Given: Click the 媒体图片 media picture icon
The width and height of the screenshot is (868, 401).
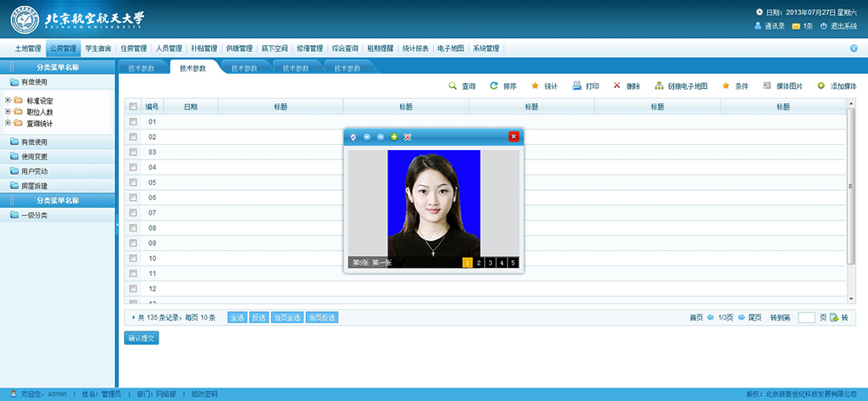Looking at the screenshot, I should pyautogui.click(x=766, y=86).
